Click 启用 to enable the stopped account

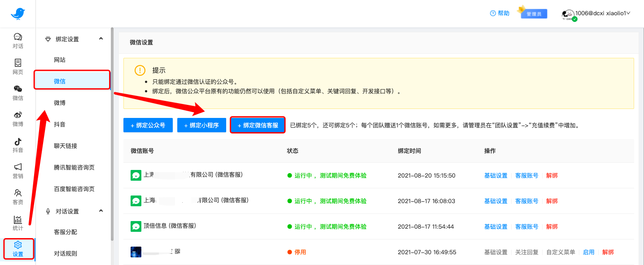[588, 252]
